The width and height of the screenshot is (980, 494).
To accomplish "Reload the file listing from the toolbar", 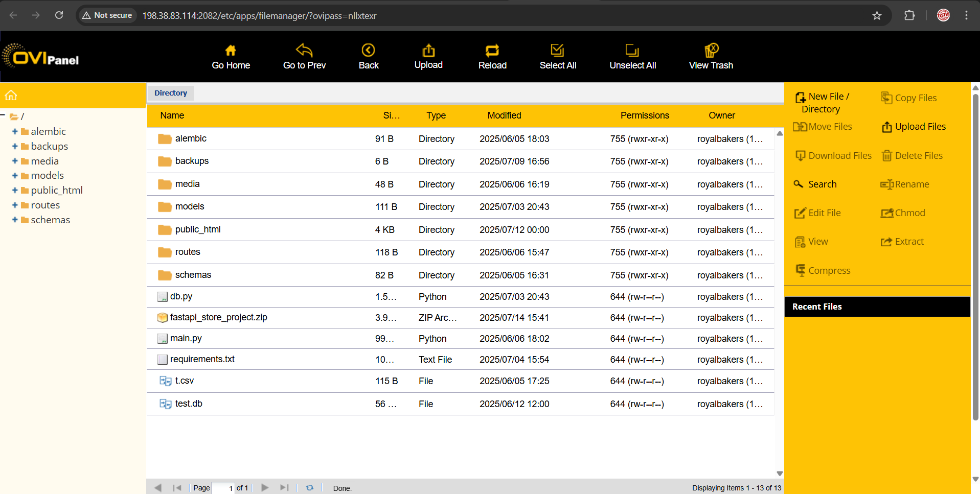I will click(492, 51).
